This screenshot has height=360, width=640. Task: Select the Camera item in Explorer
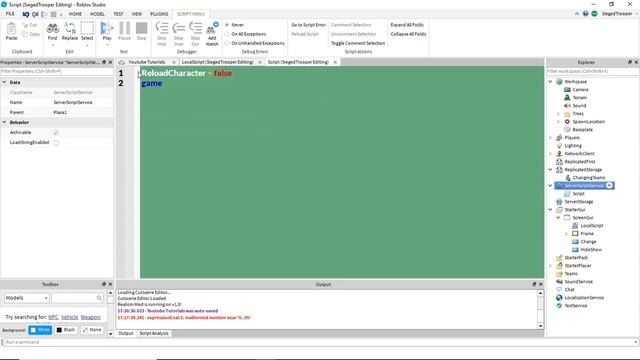[580, 90]
